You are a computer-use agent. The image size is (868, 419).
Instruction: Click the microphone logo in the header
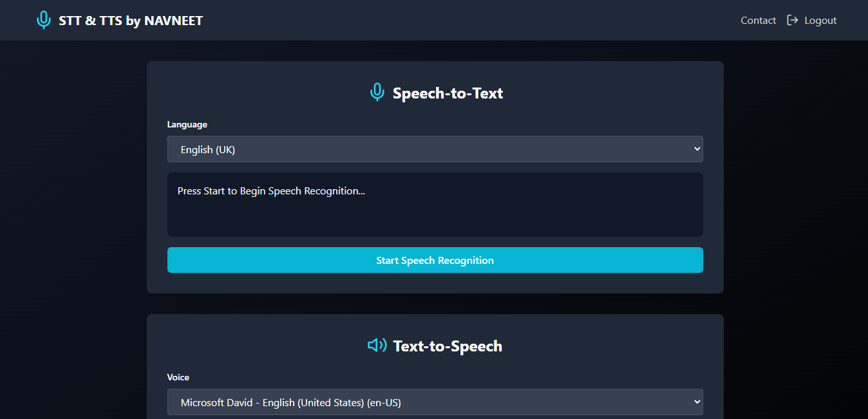pos(43,21)
